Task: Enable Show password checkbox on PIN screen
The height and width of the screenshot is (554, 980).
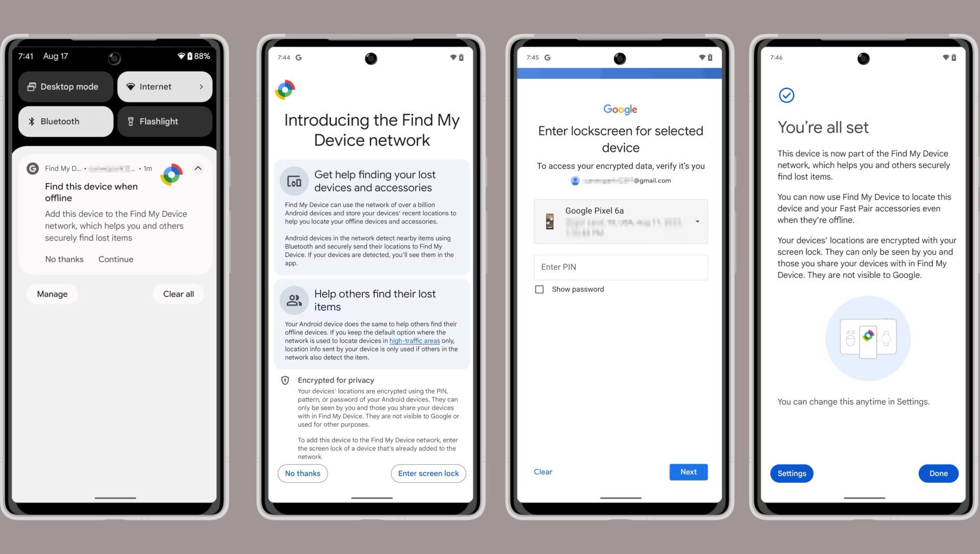Action: 538,289
